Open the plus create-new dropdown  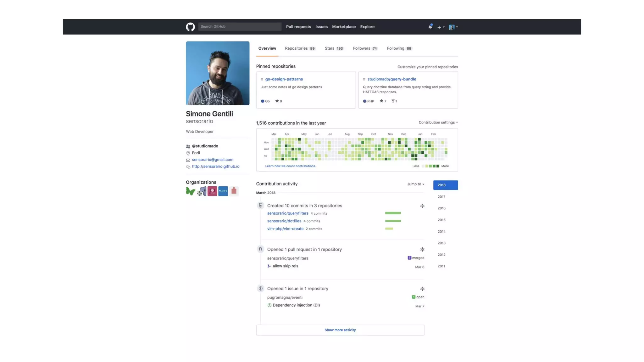coord(441,27)
